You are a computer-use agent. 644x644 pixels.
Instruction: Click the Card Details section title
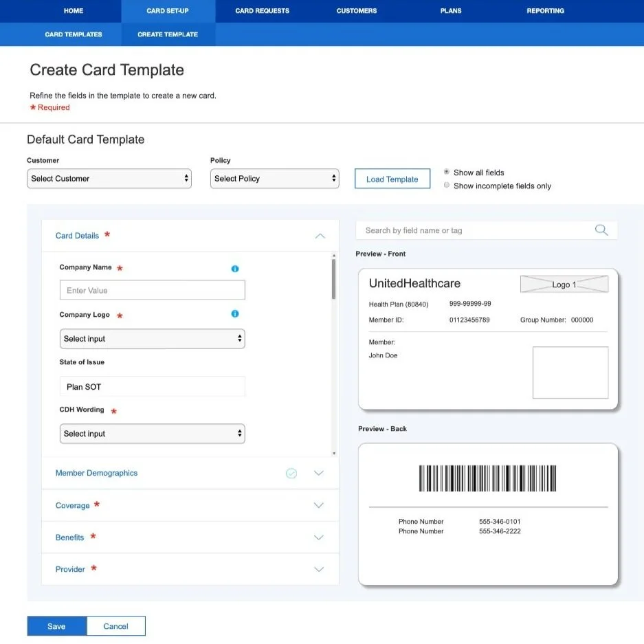coord(77,236)
